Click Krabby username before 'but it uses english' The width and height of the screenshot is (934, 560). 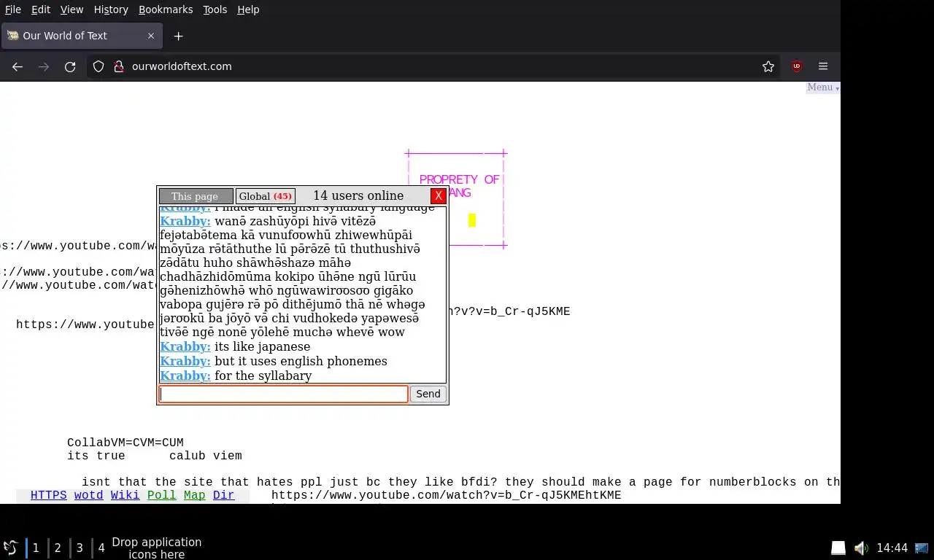click(x=185, y=361)
